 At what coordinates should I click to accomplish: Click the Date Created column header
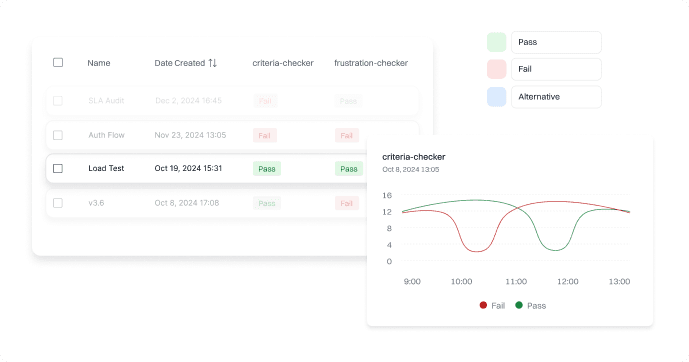pos(180,63)
